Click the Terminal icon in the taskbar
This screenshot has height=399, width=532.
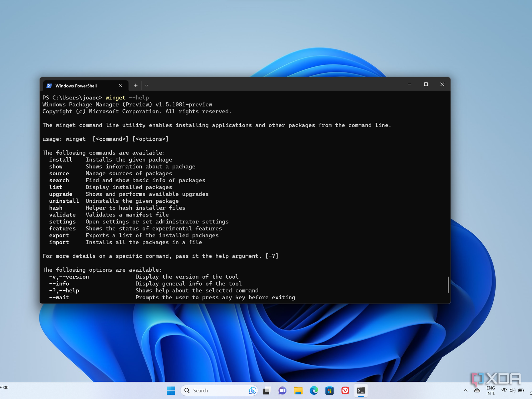tap(361, 391)
